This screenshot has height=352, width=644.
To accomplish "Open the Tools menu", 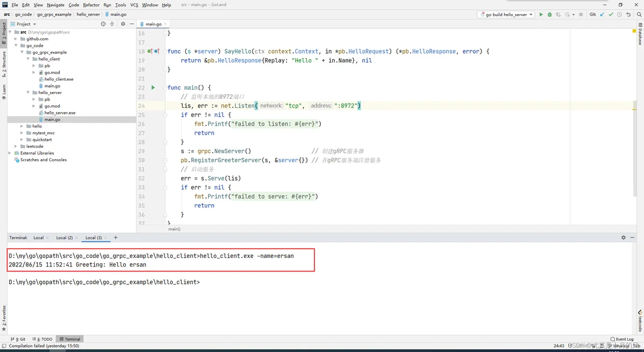I will pos(121,5).
